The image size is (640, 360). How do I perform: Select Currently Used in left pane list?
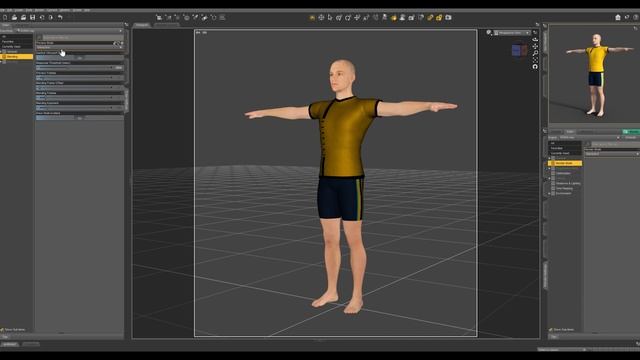[x=16, y=47]
